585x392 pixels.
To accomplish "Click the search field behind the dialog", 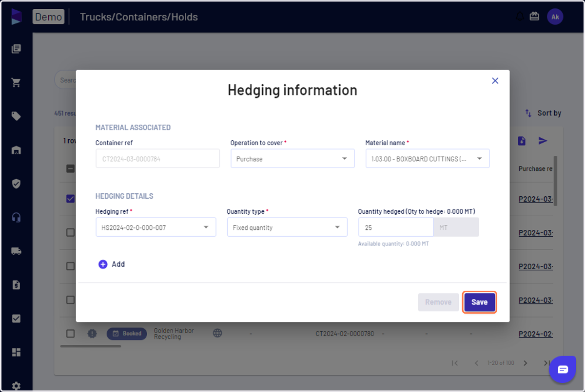I will (x=65, y=80).
